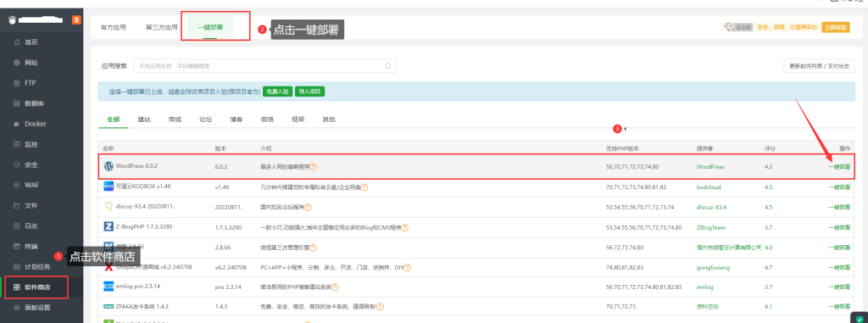Click the emlog pro app icon
Image resolution: width=868 pixels, height=323 pixels.
[x=108, y=287]
